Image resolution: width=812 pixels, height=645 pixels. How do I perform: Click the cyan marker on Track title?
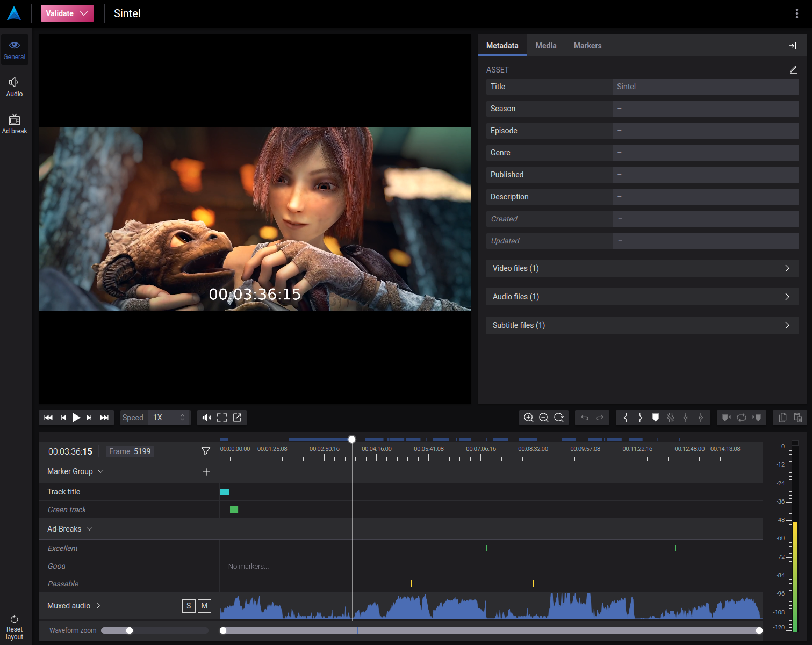click(225, 492)
